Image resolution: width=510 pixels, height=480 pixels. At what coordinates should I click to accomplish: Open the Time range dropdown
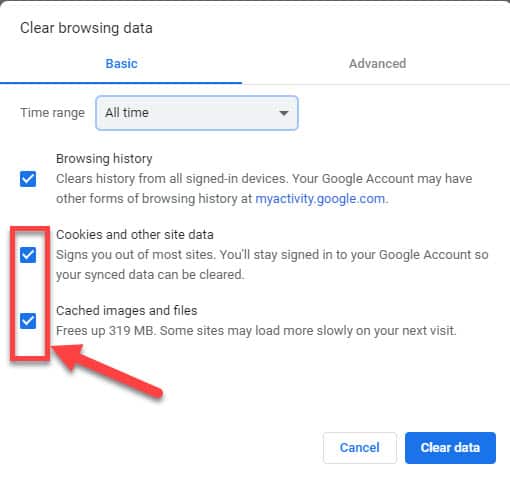click(197, 113)
